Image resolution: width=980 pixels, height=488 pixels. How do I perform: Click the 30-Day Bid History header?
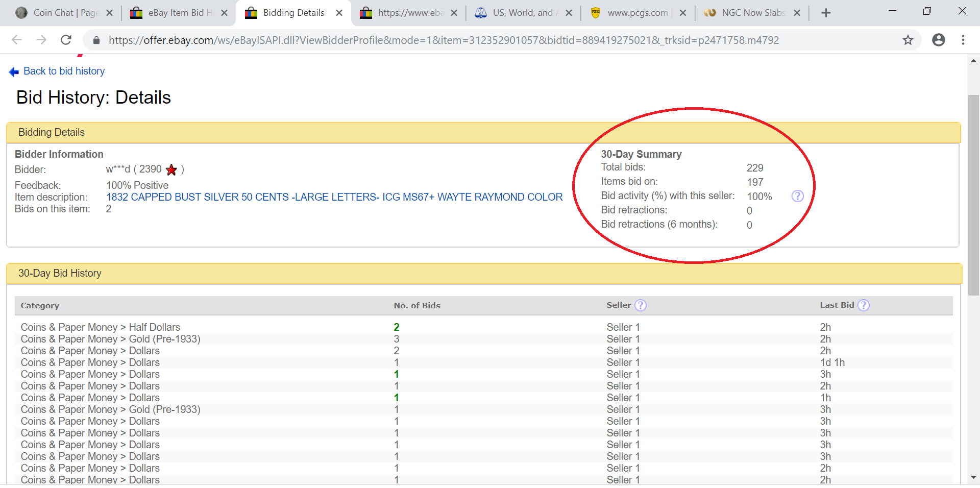(x=60, y=273)
